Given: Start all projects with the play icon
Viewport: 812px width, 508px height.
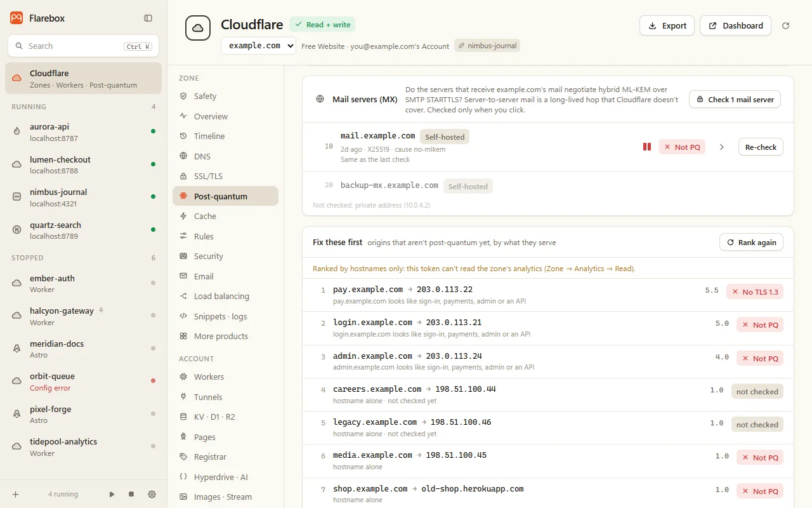Looking at the screenshot, I should (x=112, y=494).
